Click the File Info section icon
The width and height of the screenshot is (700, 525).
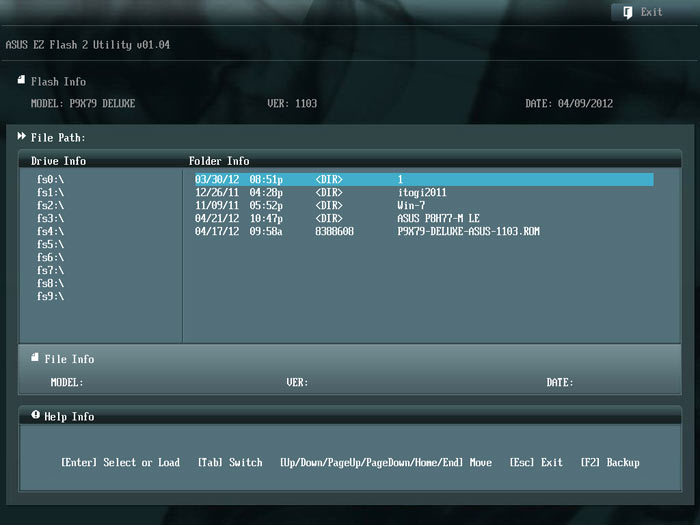35,357
